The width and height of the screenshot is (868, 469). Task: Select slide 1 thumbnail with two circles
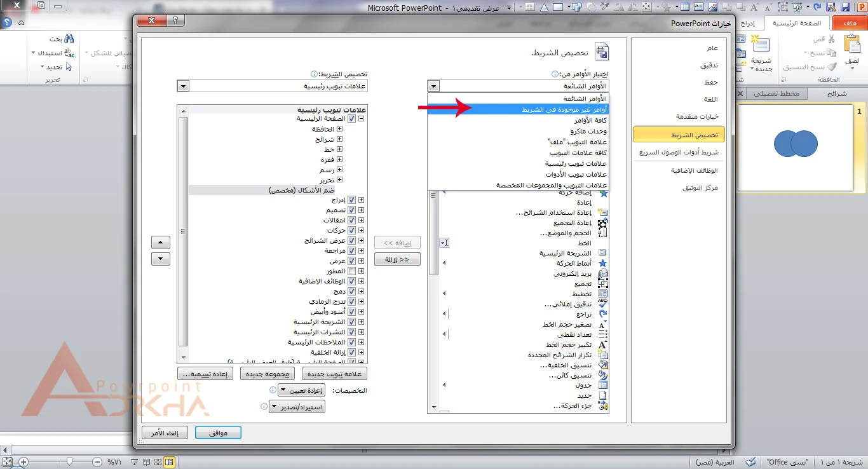(795, 148)
